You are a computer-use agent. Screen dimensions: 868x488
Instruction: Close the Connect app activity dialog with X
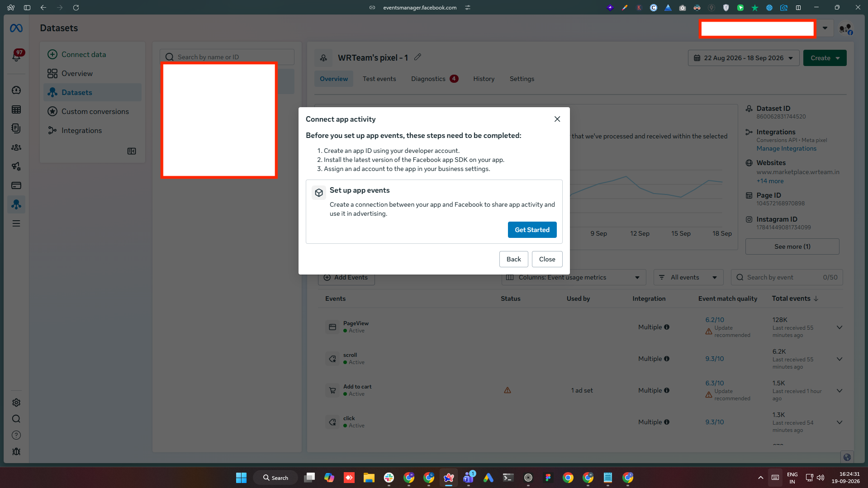557,119
